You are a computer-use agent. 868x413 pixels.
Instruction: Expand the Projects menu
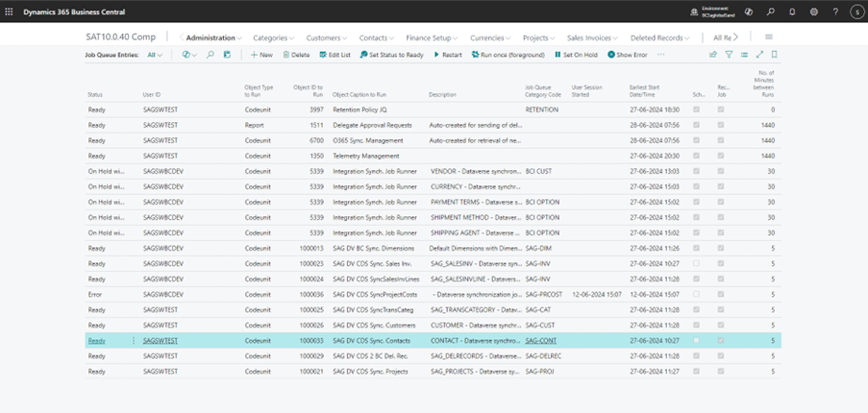[538, 38]
